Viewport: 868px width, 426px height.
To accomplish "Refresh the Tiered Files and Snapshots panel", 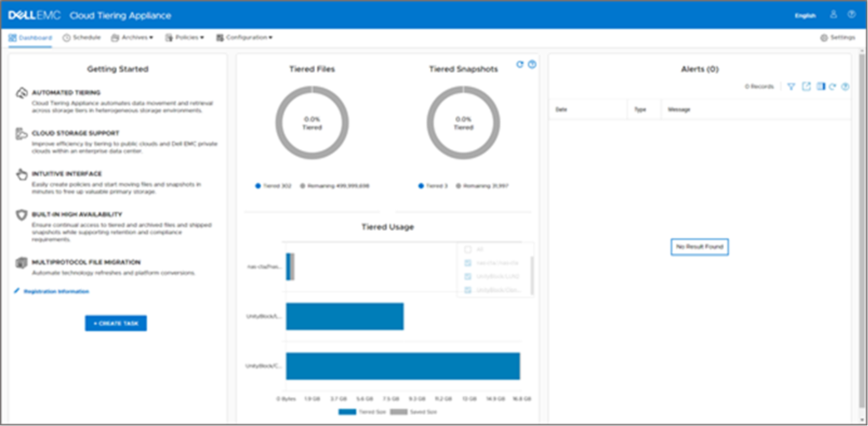I will (520, 64).
